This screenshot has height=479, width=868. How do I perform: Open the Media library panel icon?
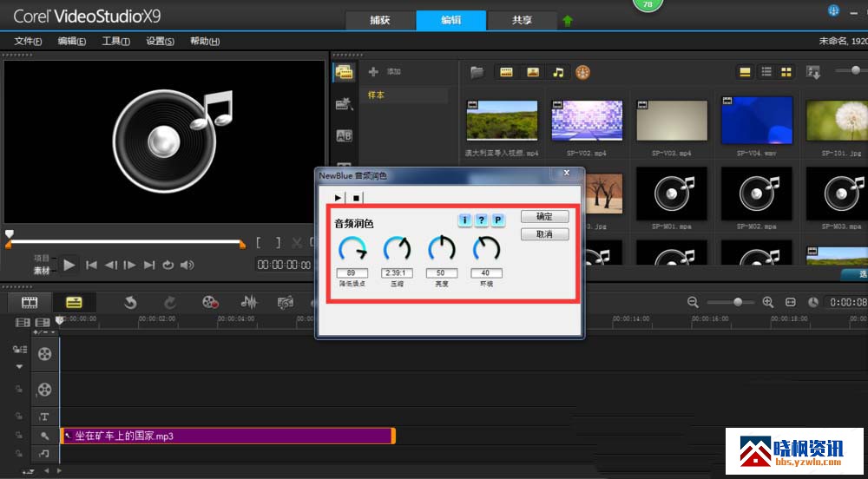[x=344, y=72]
